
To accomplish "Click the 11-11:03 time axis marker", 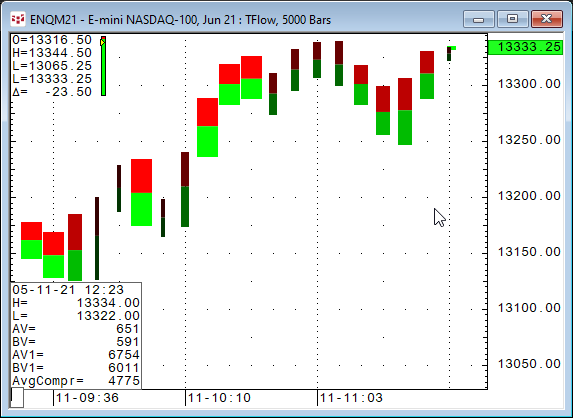I will click(351, 398).
